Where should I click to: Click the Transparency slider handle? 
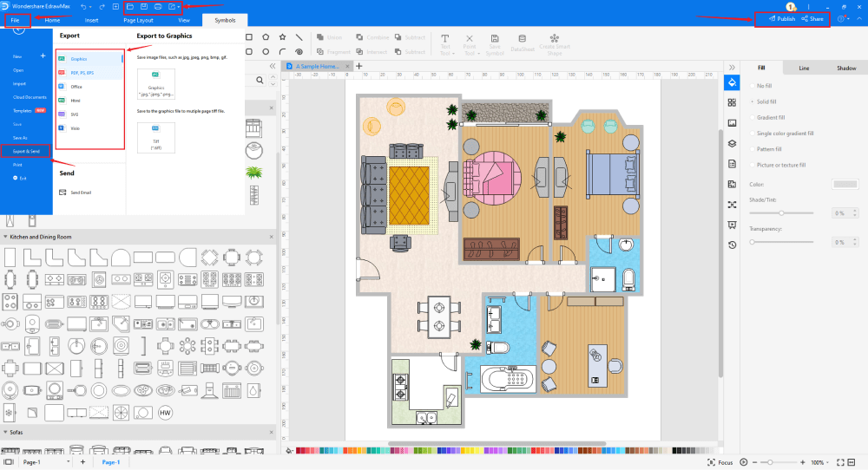pyautogui.click(x=752, y=242)
